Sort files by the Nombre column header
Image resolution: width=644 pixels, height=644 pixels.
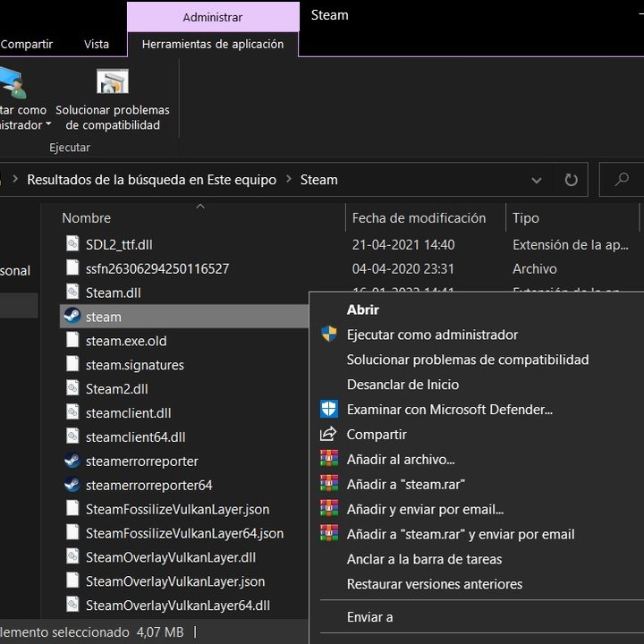[87, 218]
